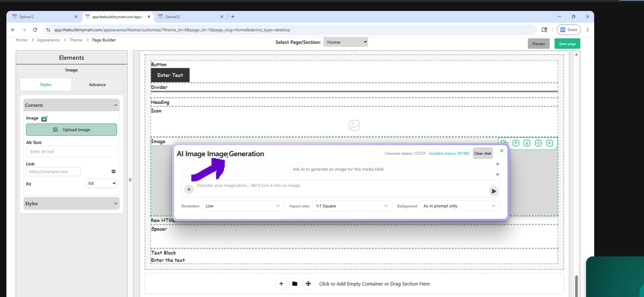Switch to the Styles tab
The image size is (644, 297).
[46, 85]
